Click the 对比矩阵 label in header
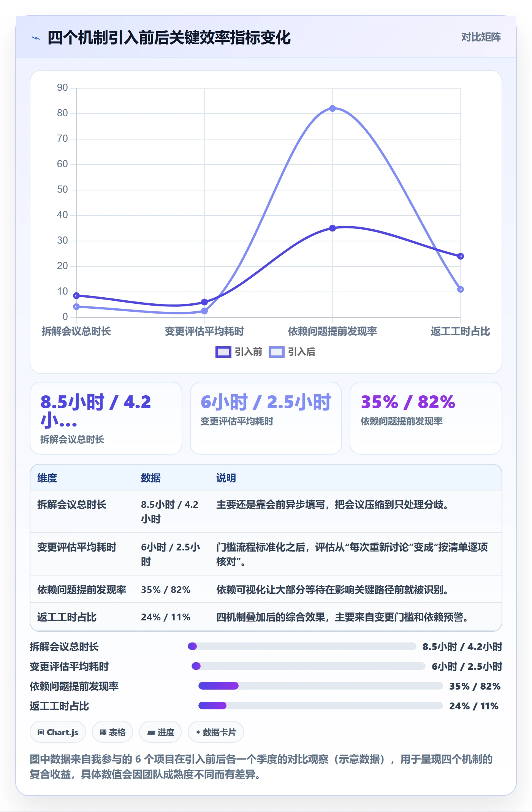 tap(481, 37)
